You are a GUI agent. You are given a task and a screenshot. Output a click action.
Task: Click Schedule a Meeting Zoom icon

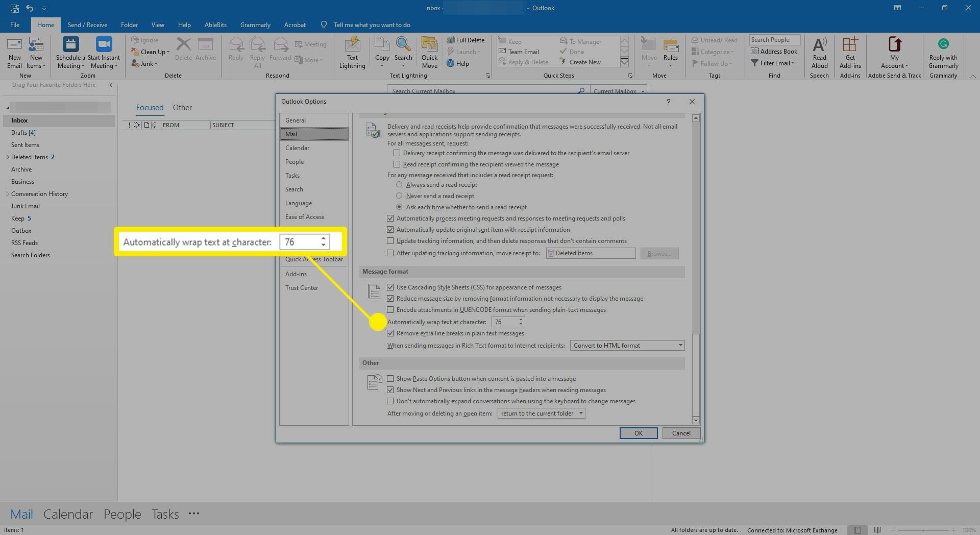click(x=70, y=45)
